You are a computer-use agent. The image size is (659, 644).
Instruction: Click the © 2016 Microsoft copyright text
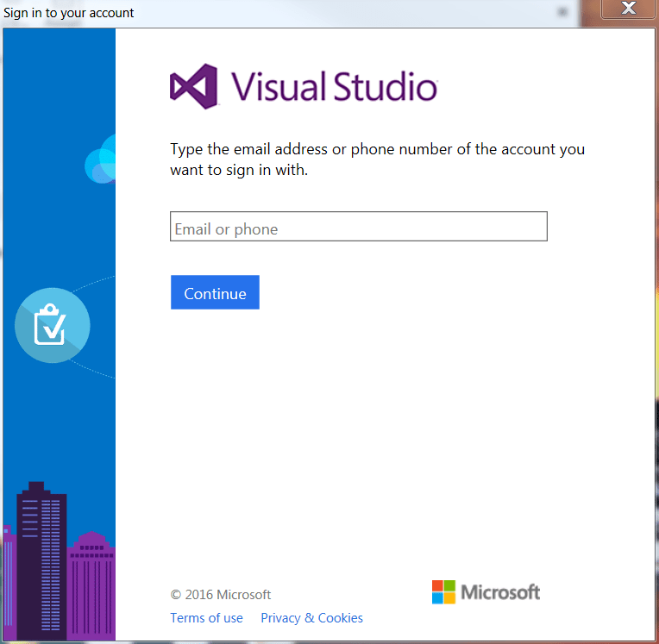pyautogui.click(x=221, y=594)
